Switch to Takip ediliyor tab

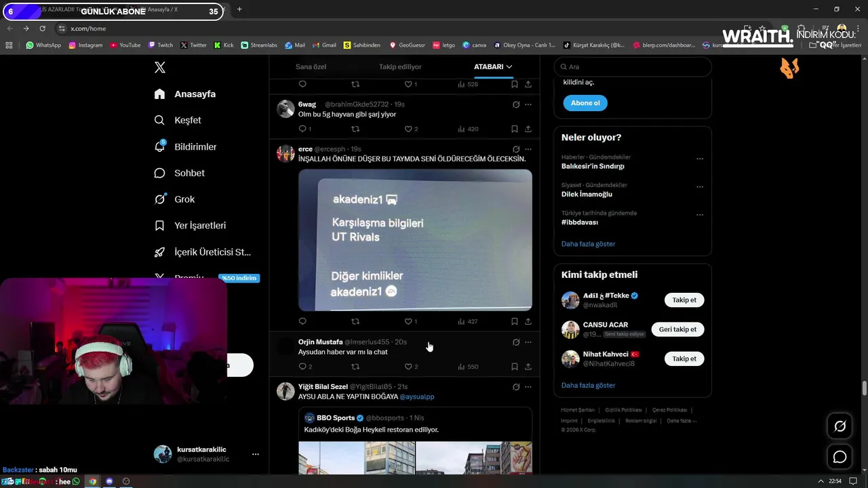point(400,66)
